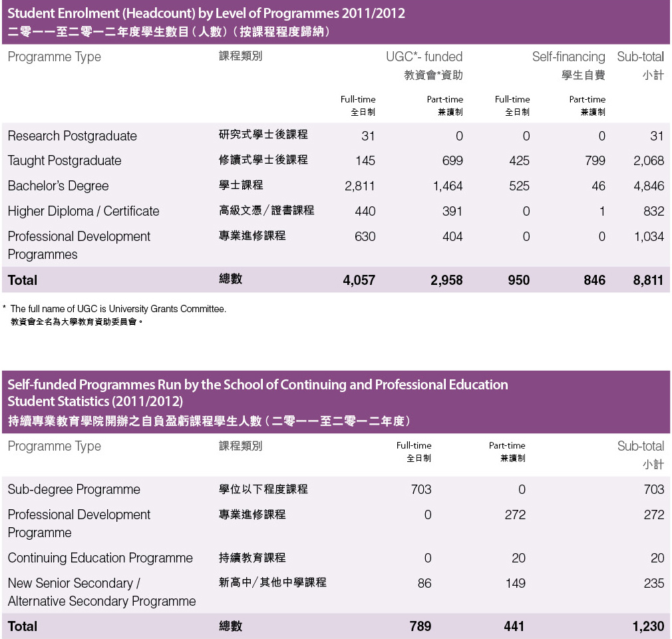
Task: Click Bachelor's Degree part-time value '1,464'
Action: [x=448, y=186]
